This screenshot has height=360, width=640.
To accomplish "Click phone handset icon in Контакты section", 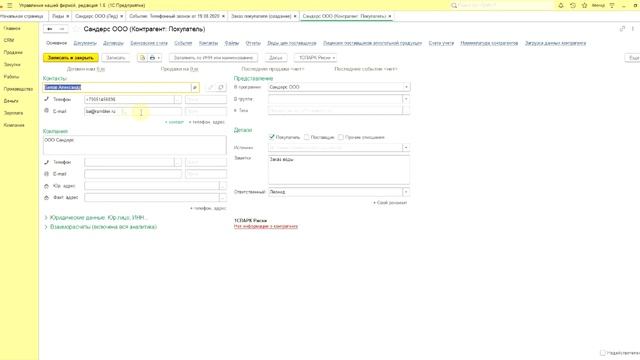I will tap(47, 99).
